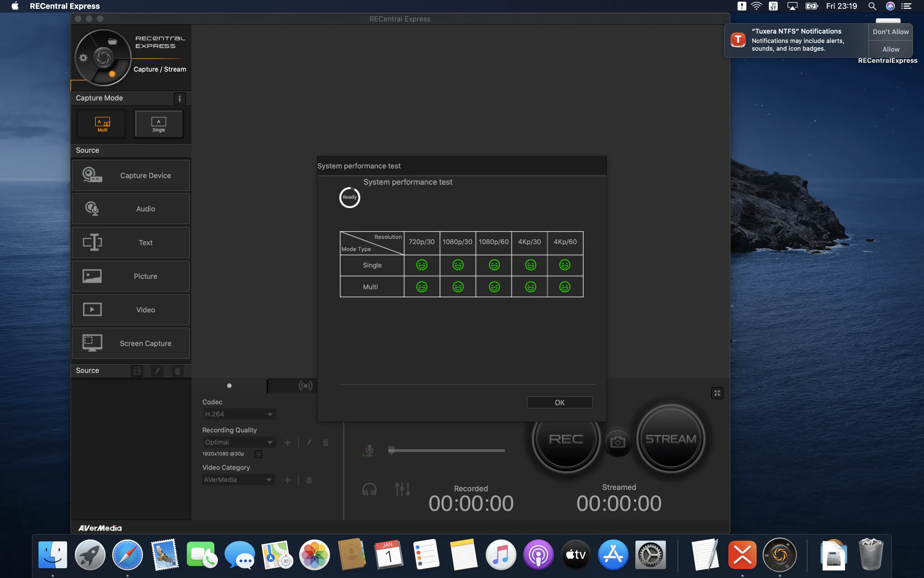The image size is (924, 578).
Task: Click the Multi 4Kp/30 result smiley
Action: pos(530,287)
